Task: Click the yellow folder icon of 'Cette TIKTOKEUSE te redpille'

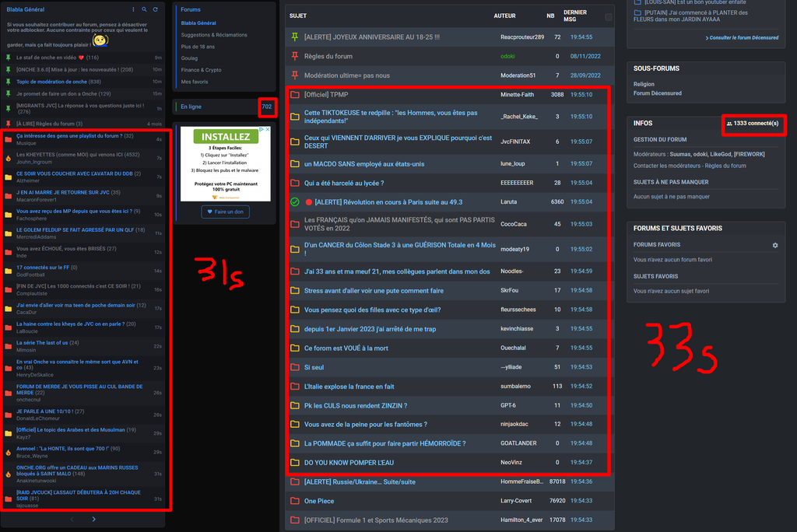Action: 295,117
